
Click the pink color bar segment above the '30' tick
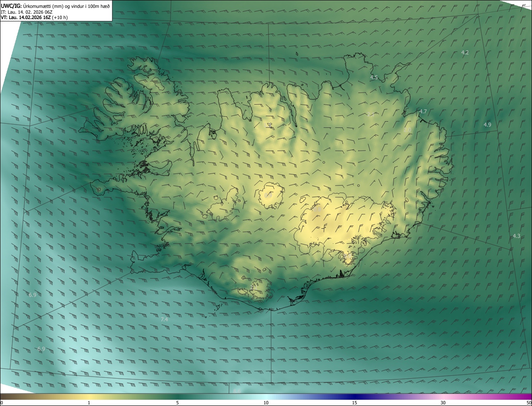pyautogui.click(x=443, y=396)
